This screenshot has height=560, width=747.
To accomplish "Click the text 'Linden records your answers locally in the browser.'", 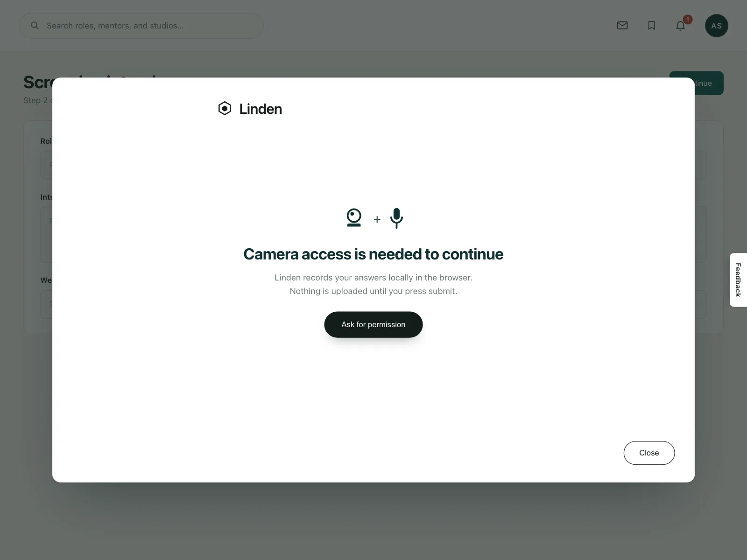I will 373,278.
